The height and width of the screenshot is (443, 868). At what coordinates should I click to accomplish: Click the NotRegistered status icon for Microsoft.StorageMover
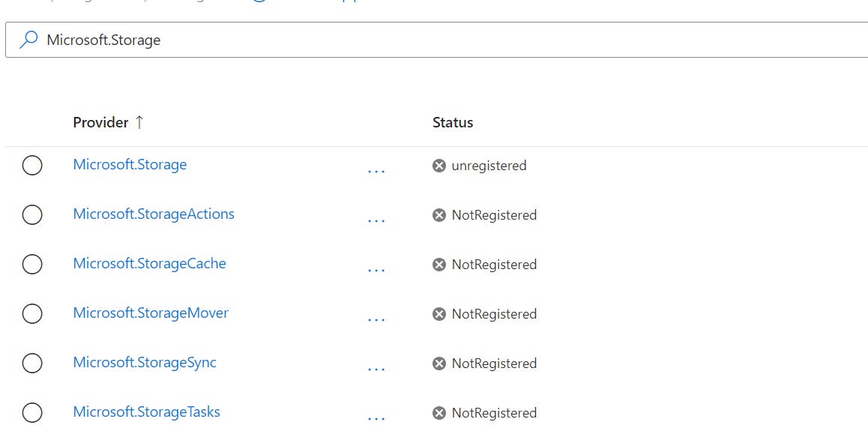click(x=439, y=314)
